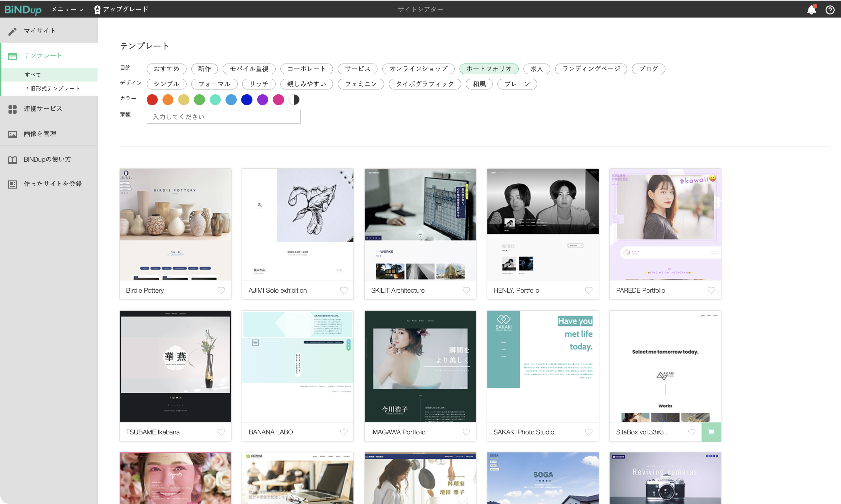
Task: Open 連携サービス in the sidebar
Action: pos(49,109)
